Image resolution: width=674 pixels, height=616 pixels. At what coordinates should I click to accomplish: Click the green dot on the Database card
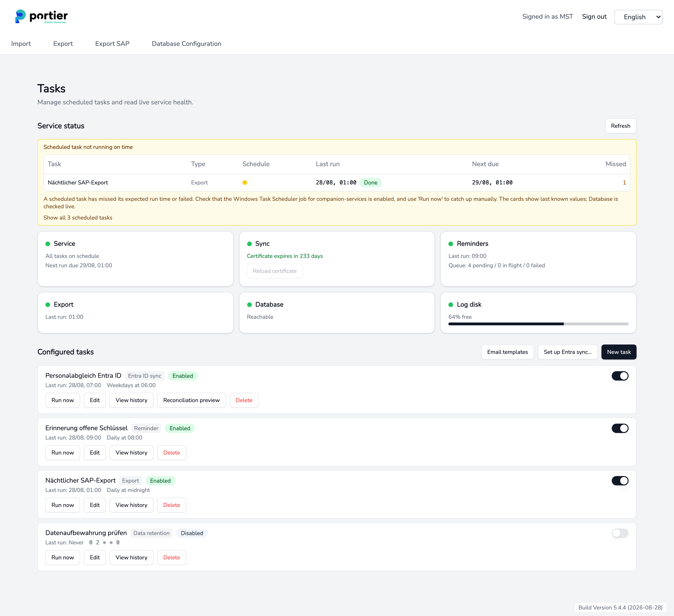249,305
